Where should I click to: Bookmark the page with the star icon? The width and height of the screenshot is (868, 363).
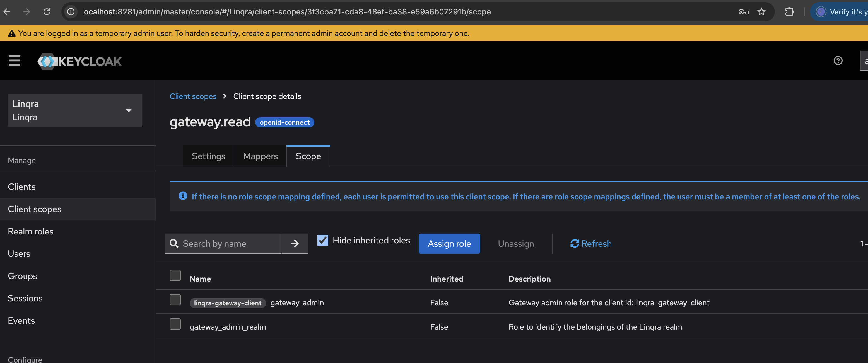[x=761, y=11]
